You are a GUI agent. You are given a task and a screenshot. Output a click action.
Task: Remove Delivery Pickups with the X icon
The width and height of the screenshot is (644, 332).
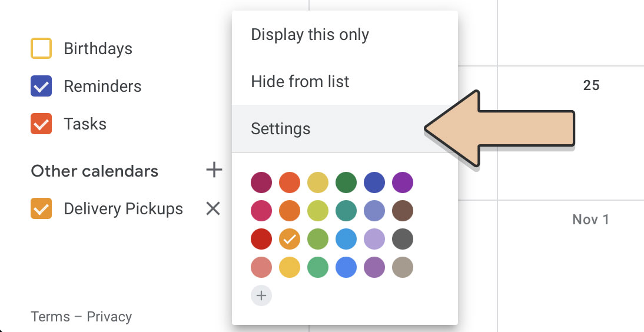[213, 209]
